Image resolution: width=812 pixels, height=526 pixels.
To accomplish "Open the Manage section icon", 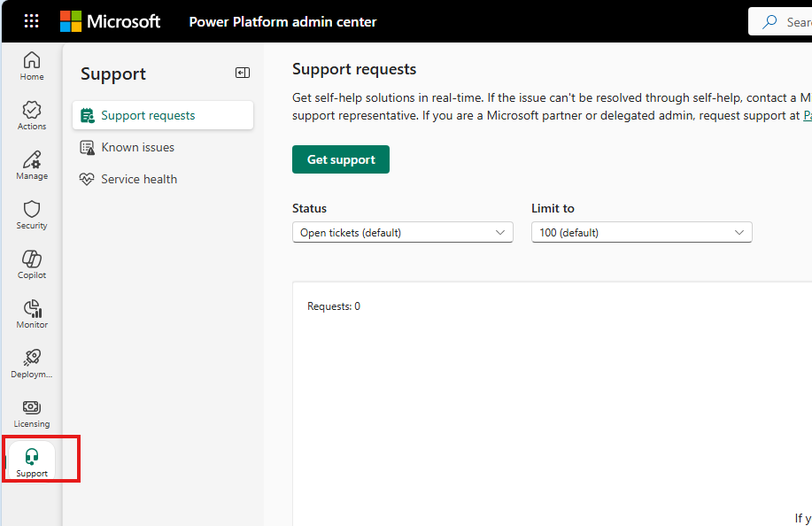I will [32, 165].
